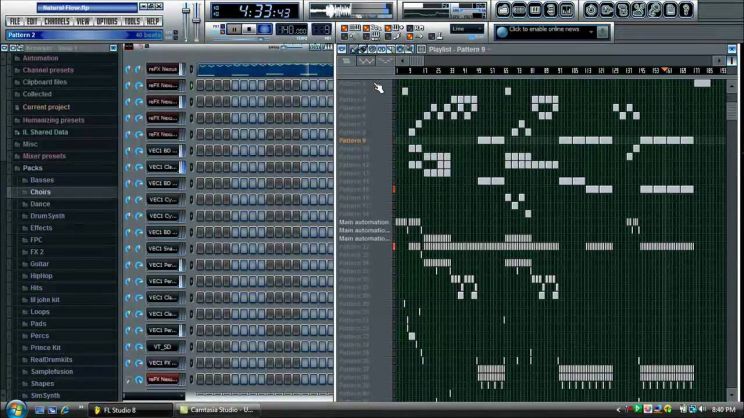This screenshot has height=418, width=744.
Task: Open the FILE menu
Action: [x=15, y=21]
